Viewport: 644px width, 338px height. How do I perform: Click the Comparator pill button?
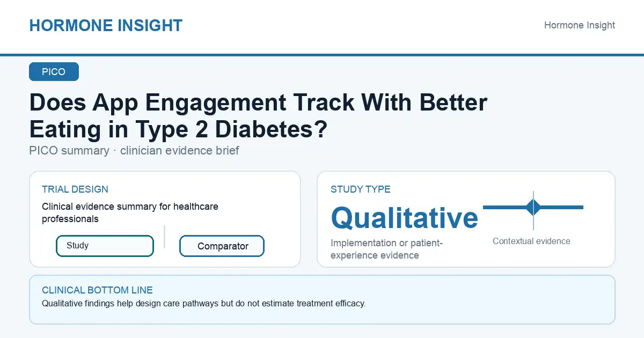click(x=222, y=246)
